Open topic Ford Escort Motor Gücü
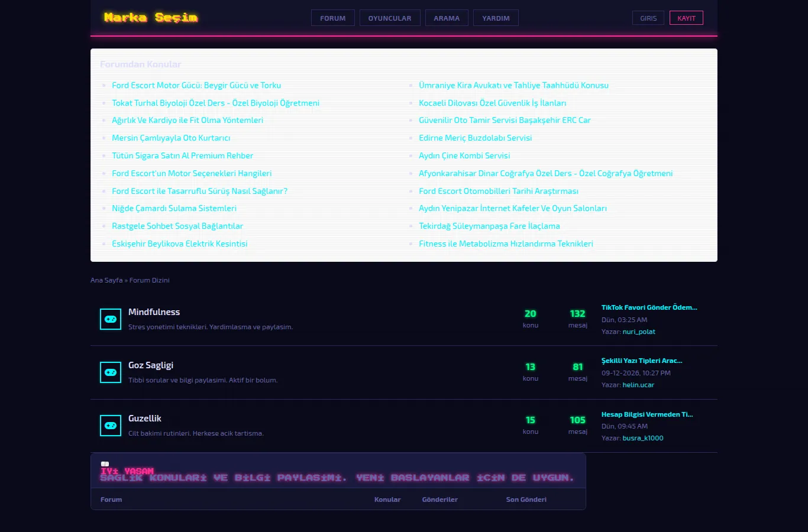 coord(196,85)
